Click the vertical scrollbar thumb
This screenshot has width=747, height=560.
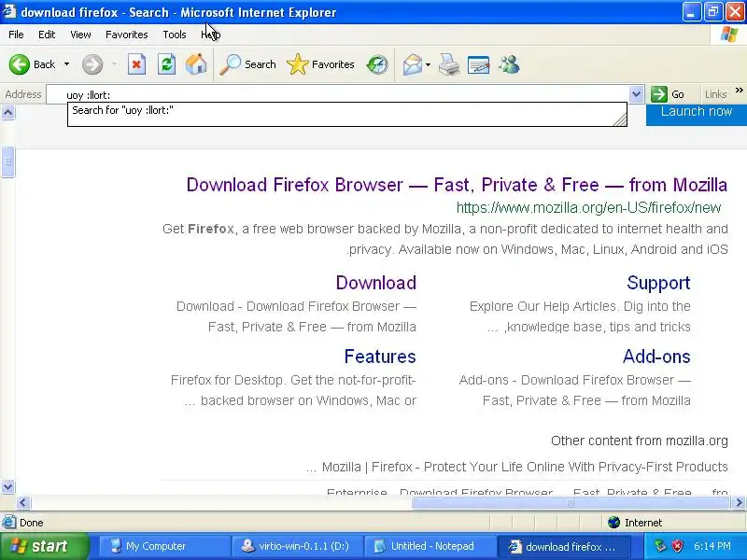click(x=8, y=162)
